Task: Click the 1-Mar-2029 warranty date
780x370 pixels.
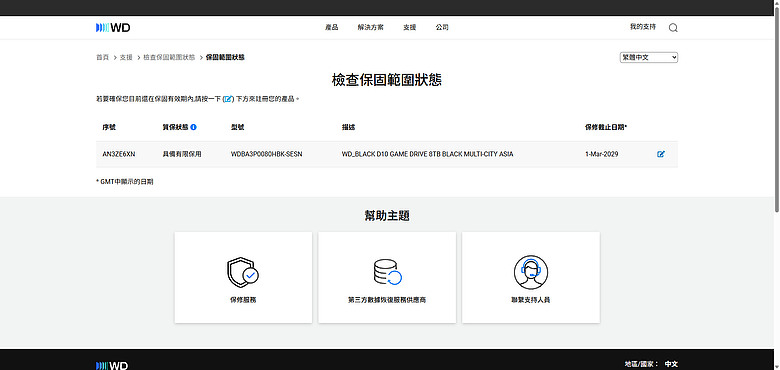Action: tap(601, 154)
